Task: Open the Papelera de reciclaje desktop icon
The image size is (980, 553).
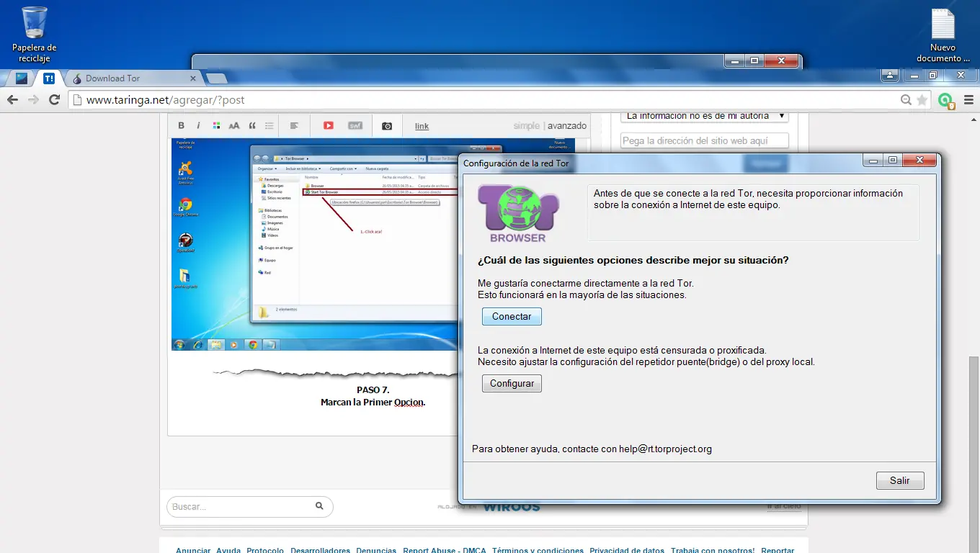Action: (35, 34)
